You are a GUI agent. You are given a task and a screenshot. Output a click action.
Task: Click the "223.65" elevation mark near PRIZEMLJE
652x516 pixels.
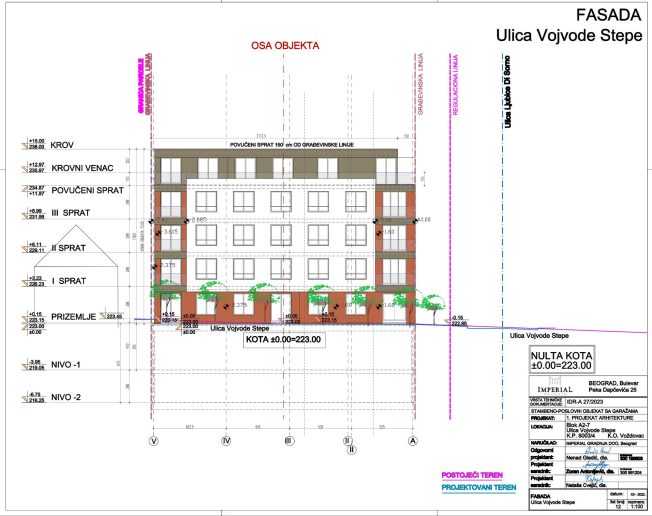tap(114, 316)
